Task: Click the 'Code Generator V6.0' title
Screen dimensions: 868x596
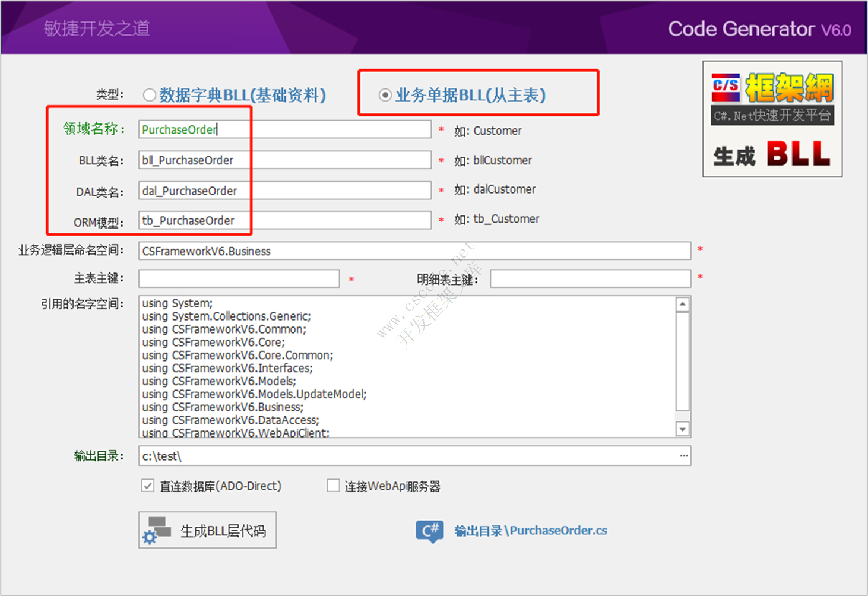Action: coord(760,28)
